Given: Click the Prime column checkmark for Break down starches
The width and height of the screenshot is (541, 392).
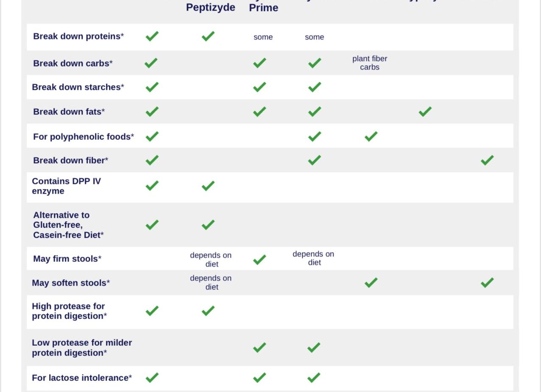Looking at the screenshot, I should (x=259, y=87).
